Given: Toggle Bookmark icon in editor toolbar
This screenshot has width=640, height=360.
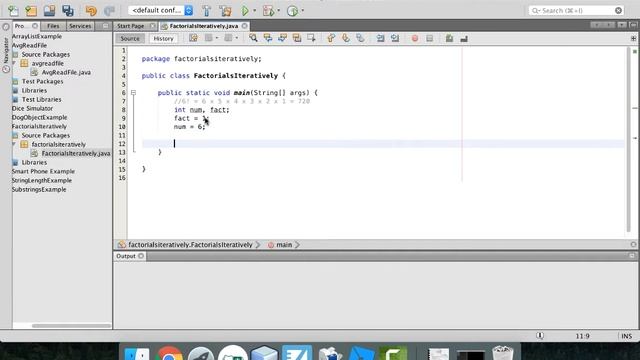Looking at the screenshot, I should (360, 38).
